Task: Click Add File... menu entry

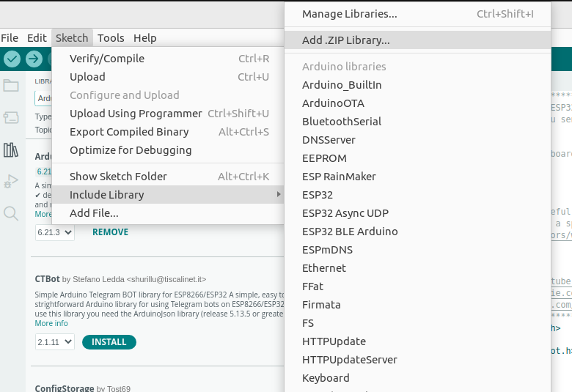Action: tap(168, 213)
